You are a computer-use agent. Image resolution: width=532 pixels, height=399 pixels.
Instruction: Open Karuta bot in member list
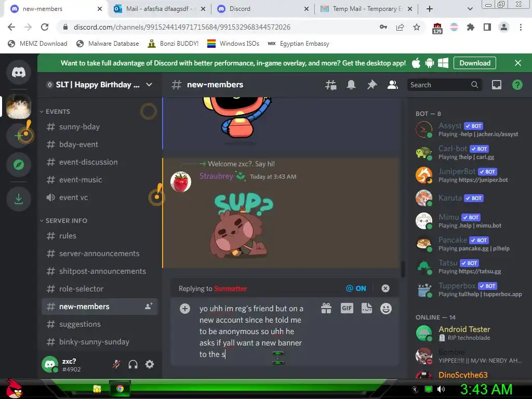pyautogui.click(x=470, y=198)
